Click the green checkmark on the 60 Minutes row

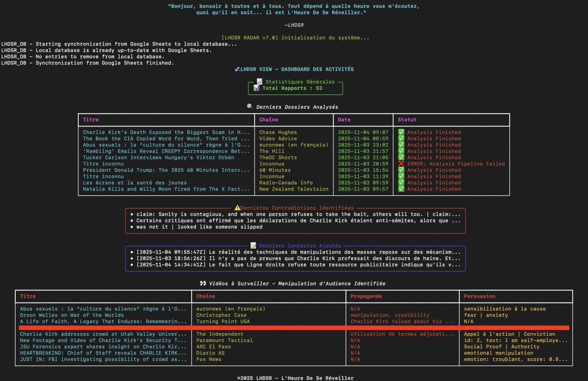pyautogui.click(x=401, y=170)
